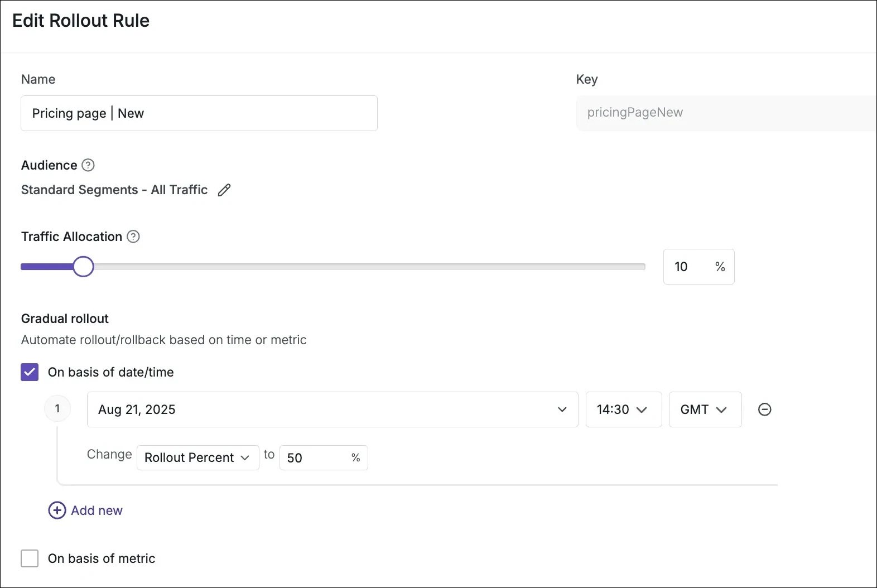Click the Traffic Allocation slider handle
The image size is (877, 588).
point(83,267)
